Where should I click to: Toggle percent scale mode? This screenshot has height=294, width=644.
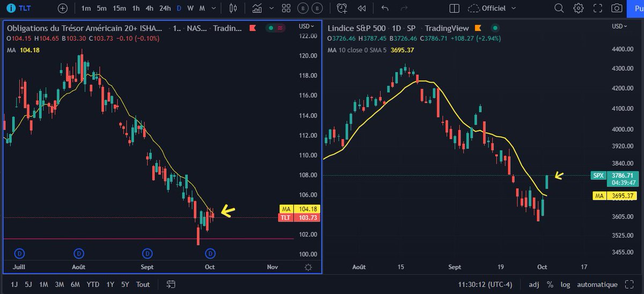(550, 284)
